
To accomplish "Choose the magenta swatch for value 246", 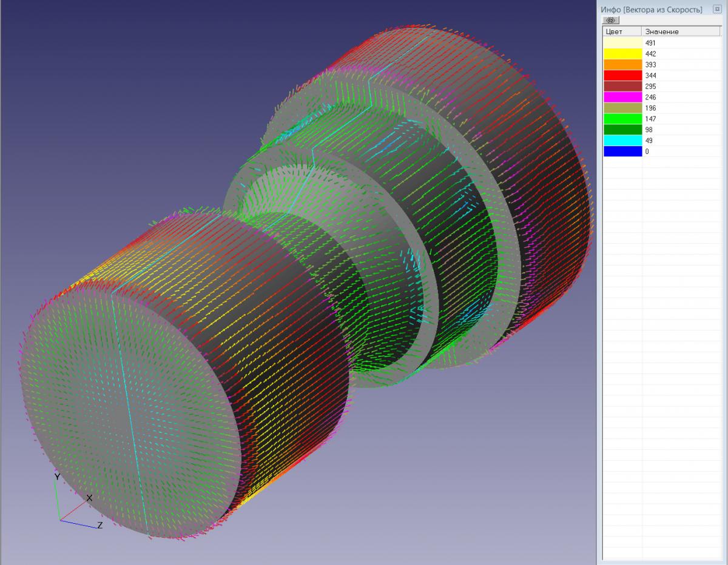I will click(x=622, y=97).
